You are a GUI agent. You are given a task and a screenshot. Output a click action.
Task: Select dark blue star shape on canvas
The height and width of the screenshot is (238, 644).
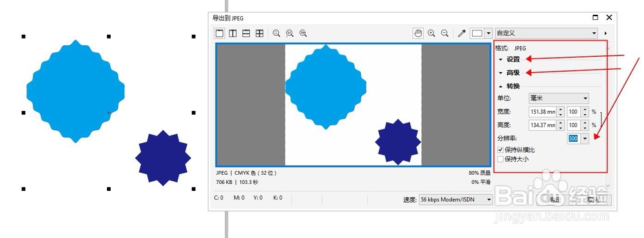point(163,158)
